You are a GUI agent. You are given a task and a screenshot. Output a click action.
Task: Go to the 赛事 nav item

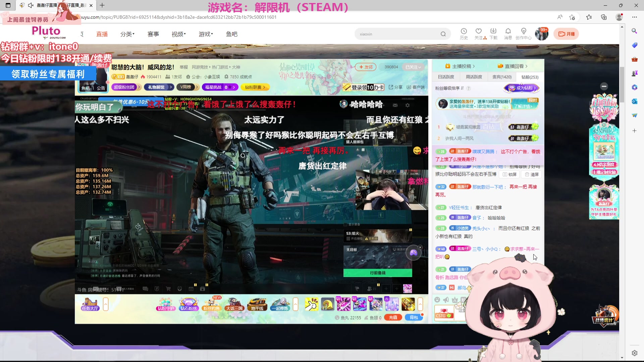click(153, 34)
